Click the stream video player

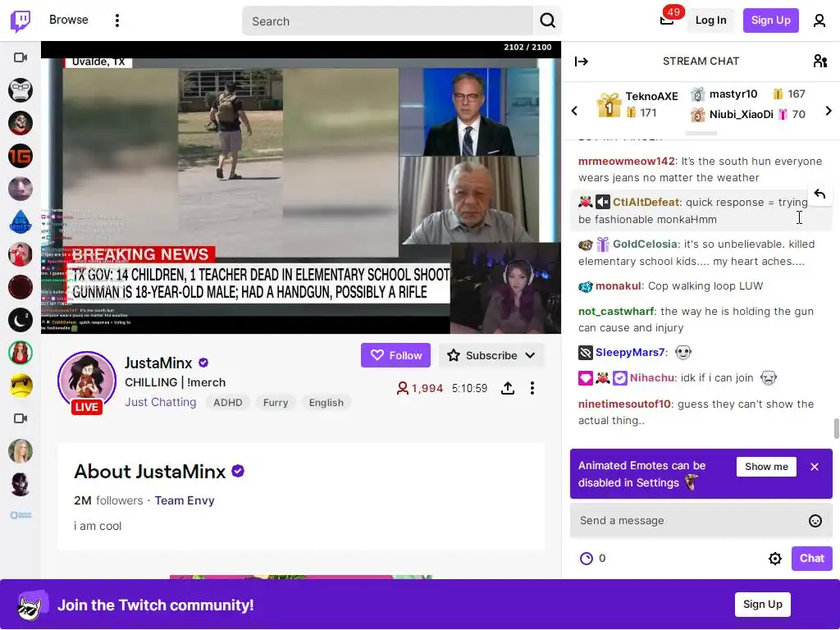point(301,188)
